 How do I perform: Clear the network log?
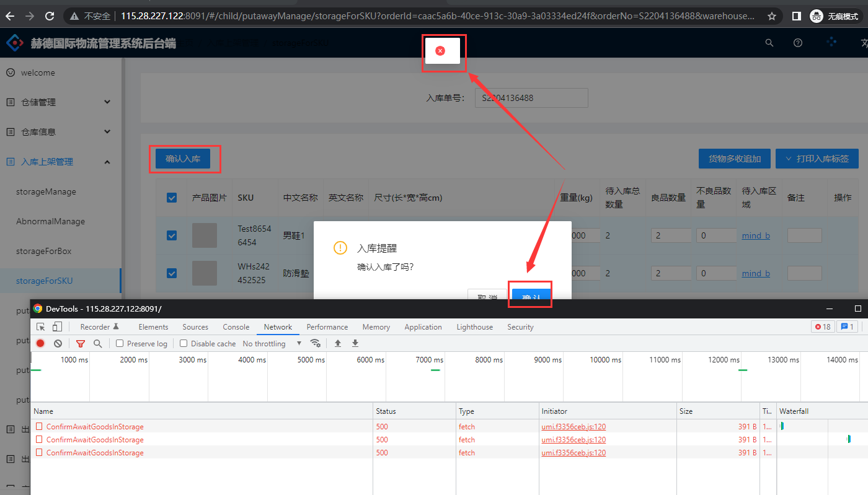coord(58,343)
